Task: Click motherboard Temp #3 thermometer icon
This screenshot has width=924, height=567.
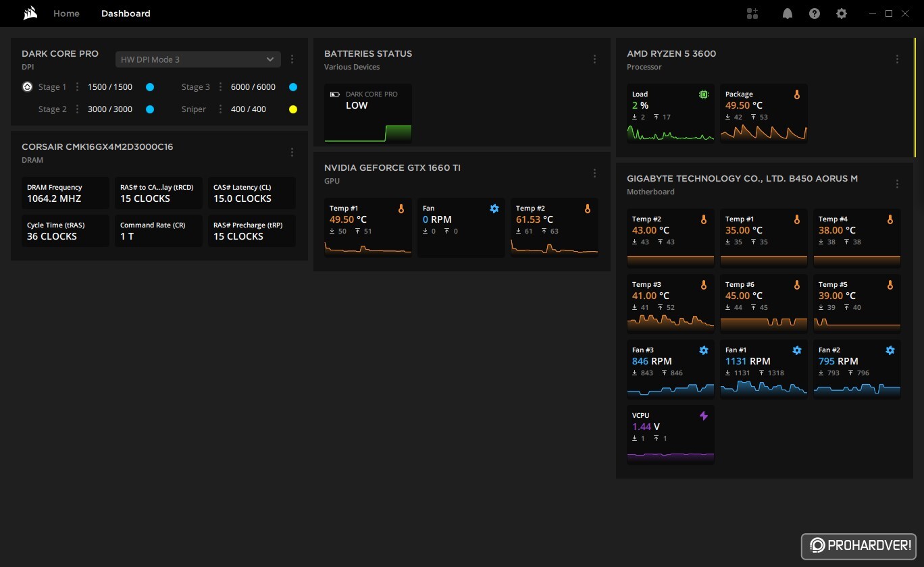Action: 704,286
